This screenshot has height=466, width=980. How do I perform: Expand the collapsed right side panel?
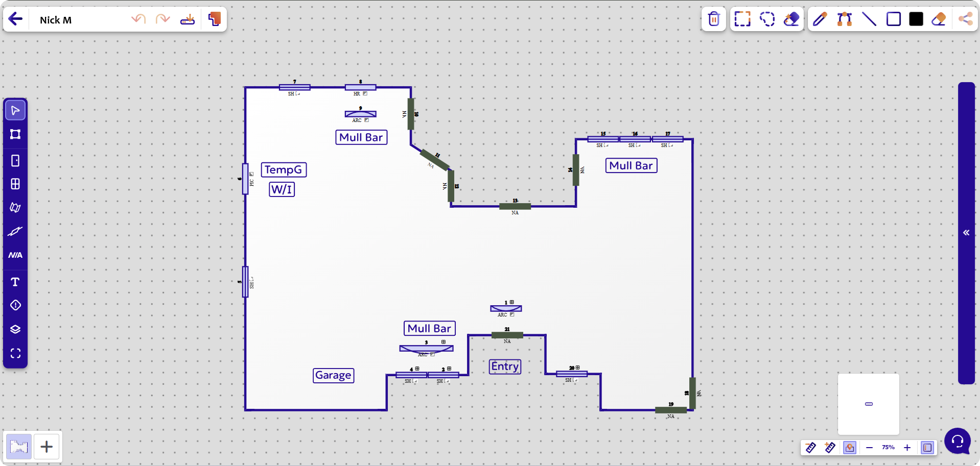tap(966, 233)
